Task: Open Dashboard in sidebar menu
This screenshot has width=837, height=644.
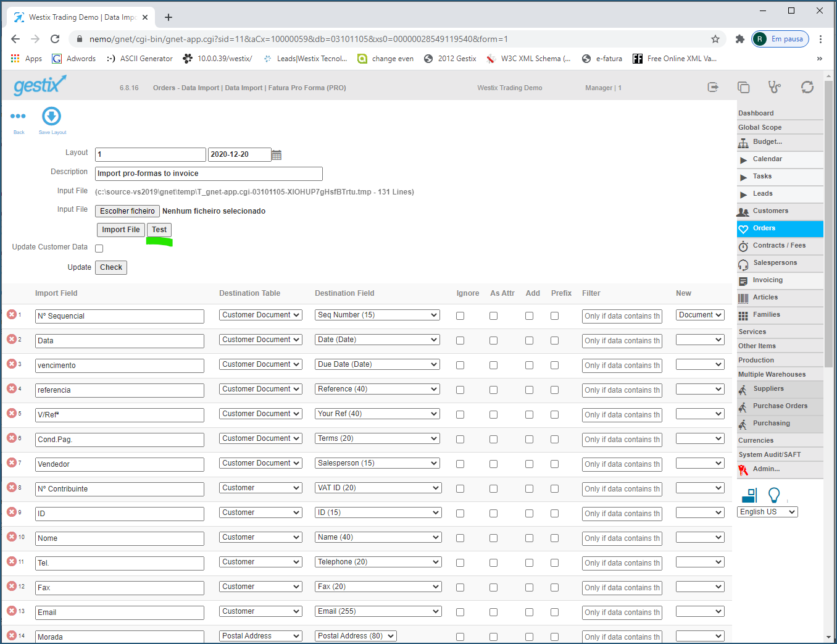Action: coord(780,113)
